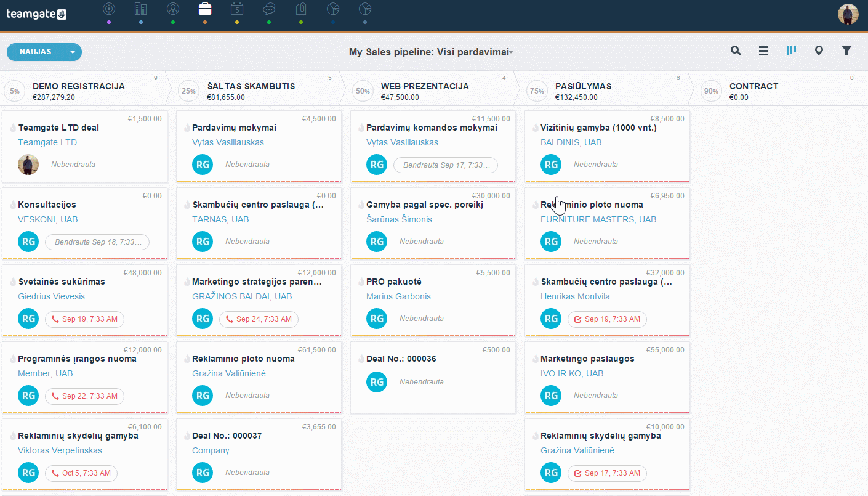
Task: Open the Calendar icon in top navigation
Action: (x=237, y=9)
